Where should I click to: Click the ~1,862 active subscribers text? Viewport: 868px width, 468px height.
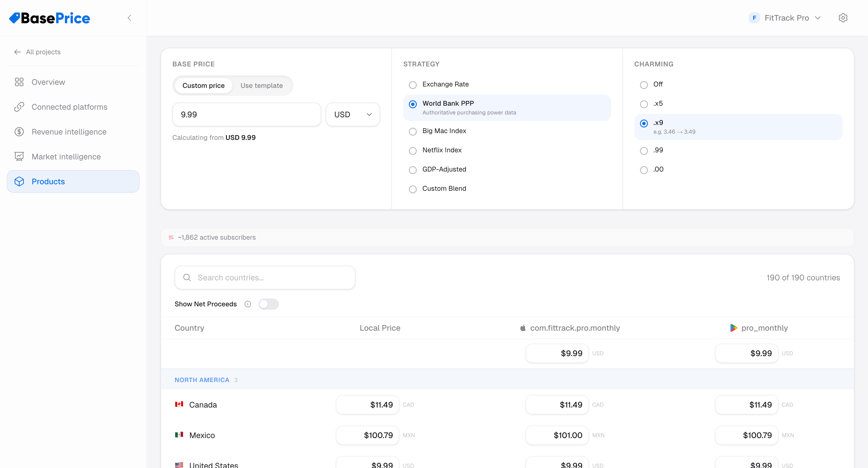[x=217, y=237]
